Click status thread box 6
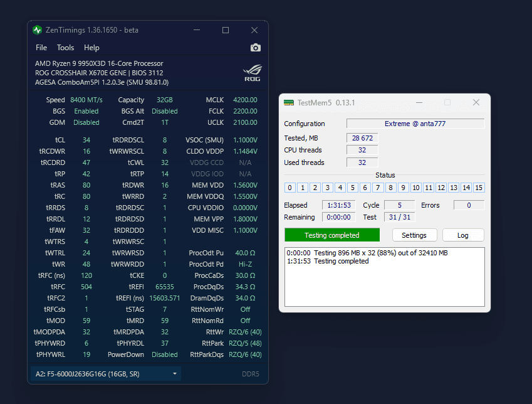 (365, 188)
